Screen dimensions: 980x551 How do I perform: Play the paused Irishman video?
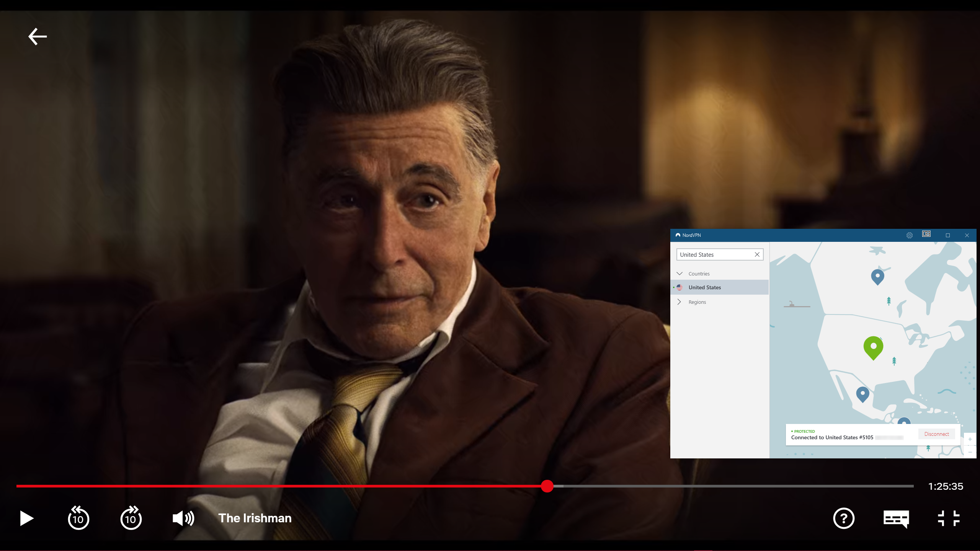[x=27, y=518]
